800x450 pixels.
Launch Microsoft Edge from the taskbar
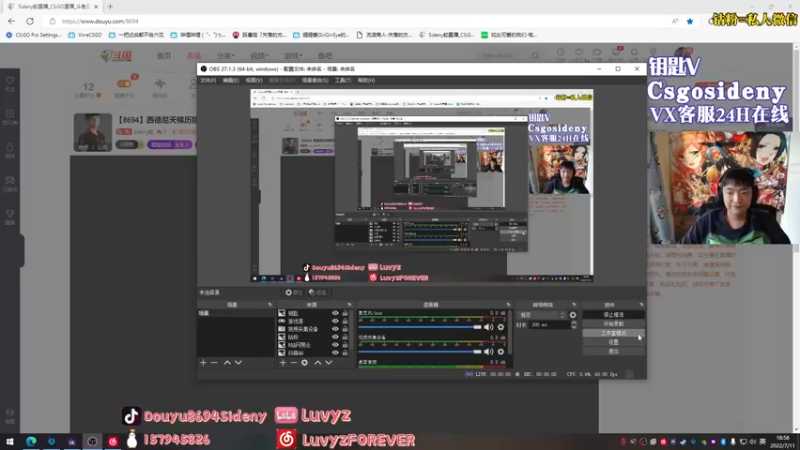coord(31,441)
